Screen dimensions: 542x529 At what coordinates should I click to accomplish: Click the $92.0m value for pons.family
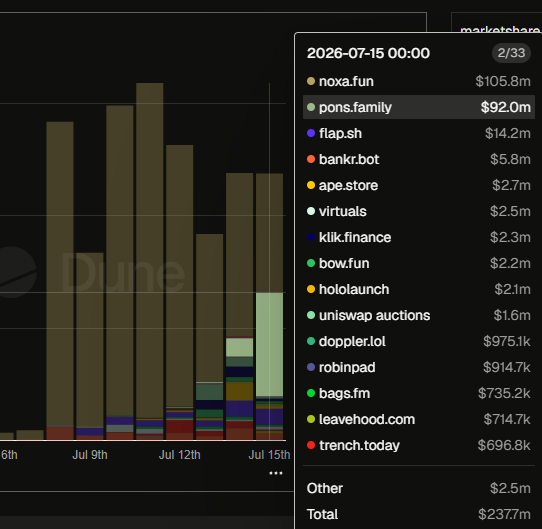(x=506, y=107)
